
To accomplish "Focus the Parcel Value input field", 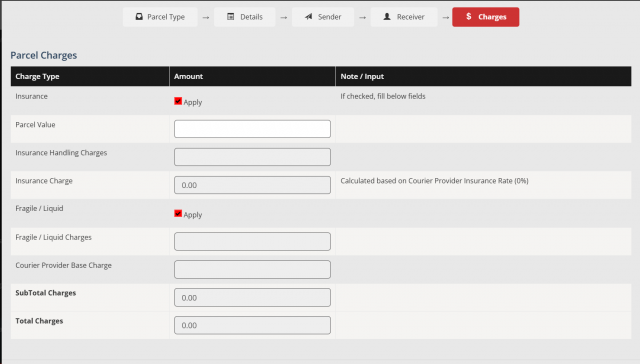I will 252,129.
